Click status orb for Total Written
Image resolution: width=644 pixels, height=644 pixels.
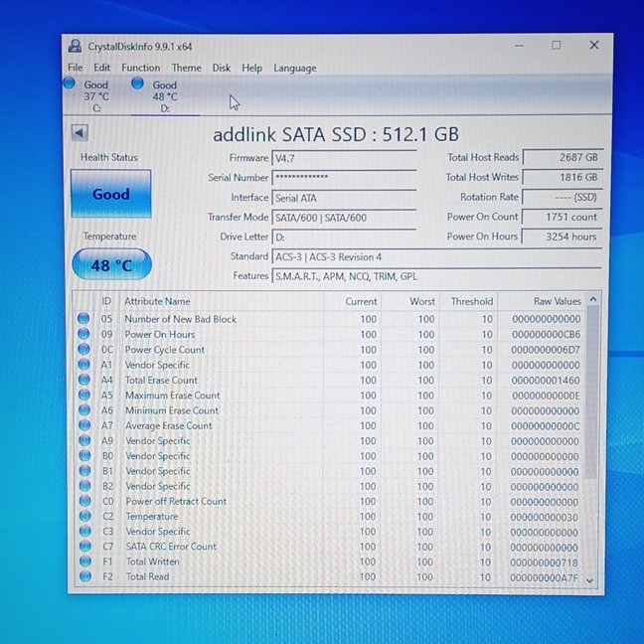[85, 562]
